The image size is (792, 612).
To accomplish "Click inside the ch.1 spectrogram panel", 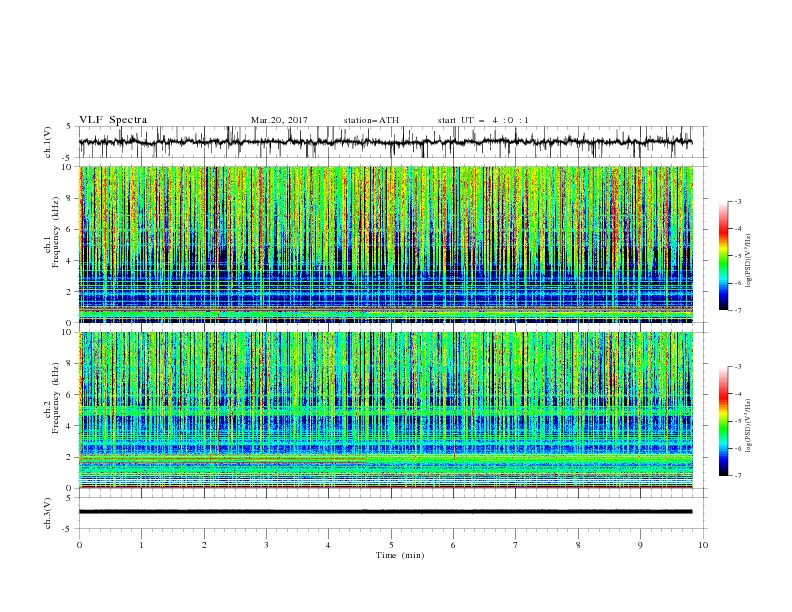I will [x=386, y=244].
